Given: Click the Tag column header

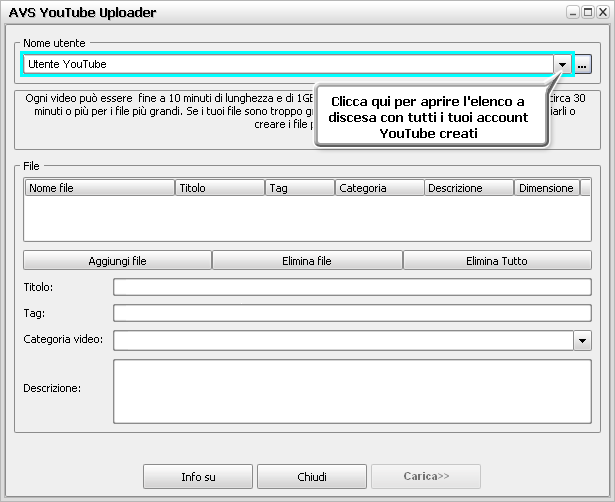Looking at the screenshot, I should click(x=300, y=188).
